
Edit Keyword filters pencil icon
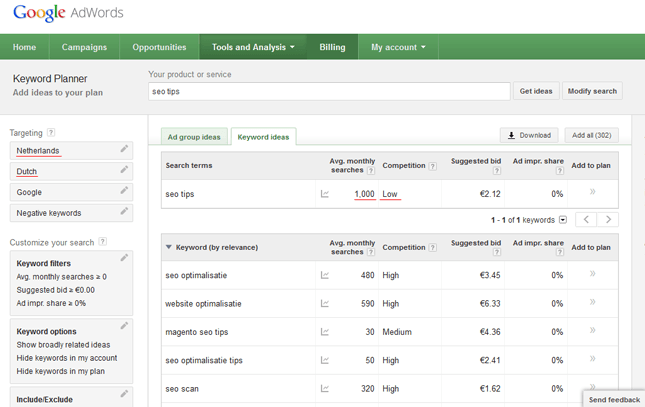(x=124, y=258)
